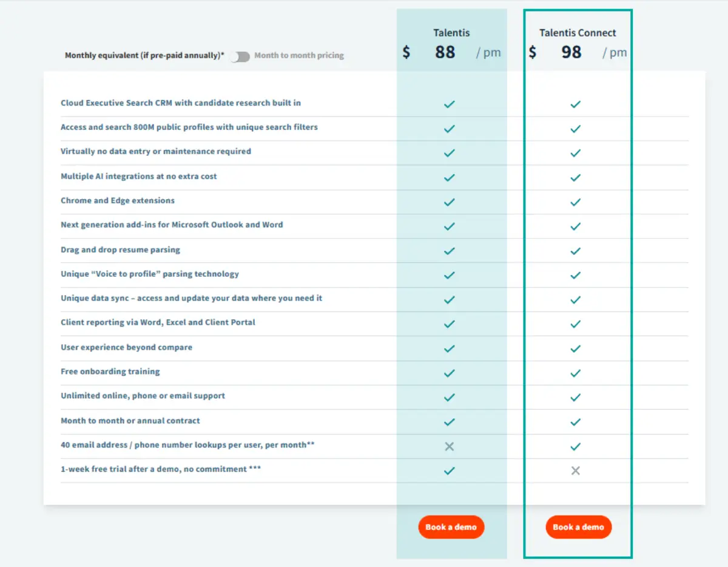This screenshot has width=728, height=567.
Task: Click Talentis checkmark for Month to month contract
Action: (x=449, y=422)
